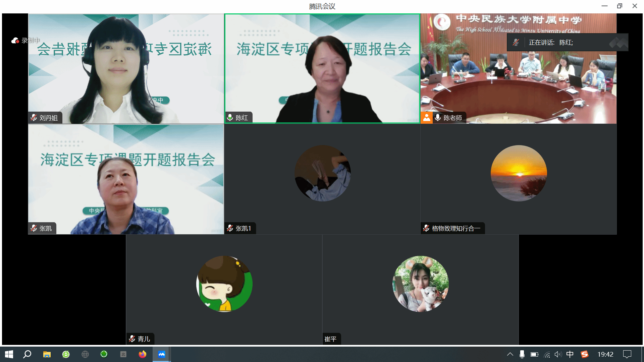Image resolution: width=644 pixels, height=362 pixels.
Task: Click muted mic icon beside 青儿
Action: click(132, 339)
